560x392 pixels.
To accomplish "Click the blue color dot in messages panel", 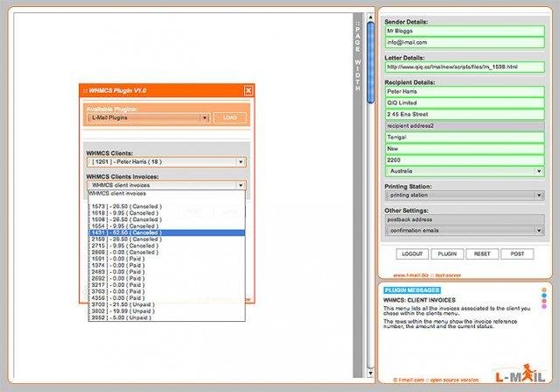I will point(544,296).
